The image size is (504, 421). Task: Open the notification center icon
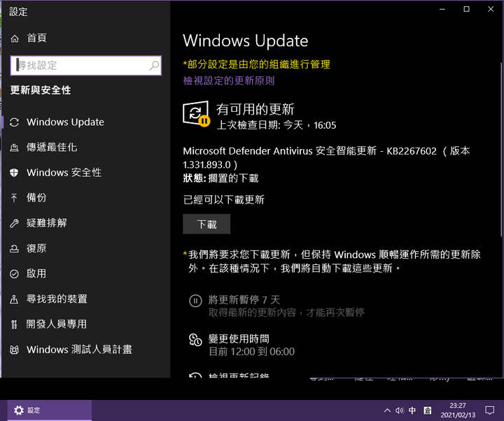click(489, 411)
